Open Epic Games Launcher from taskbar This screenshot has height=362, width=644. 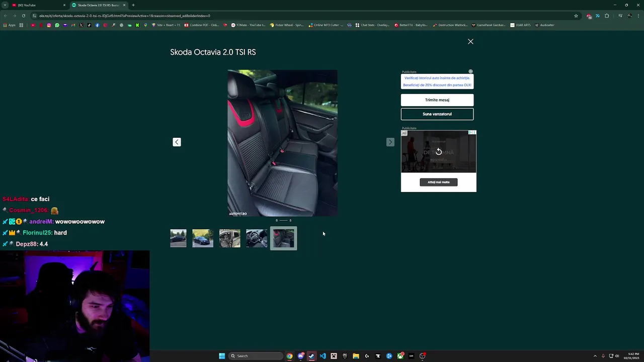coord(345,356)
